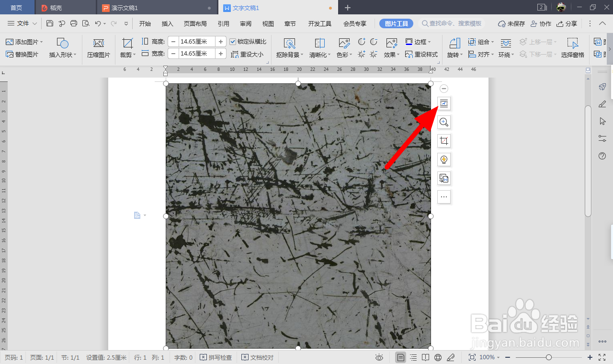Click the selection arrow icon in right sidebar
613x364 pixels.
[602, 121]
